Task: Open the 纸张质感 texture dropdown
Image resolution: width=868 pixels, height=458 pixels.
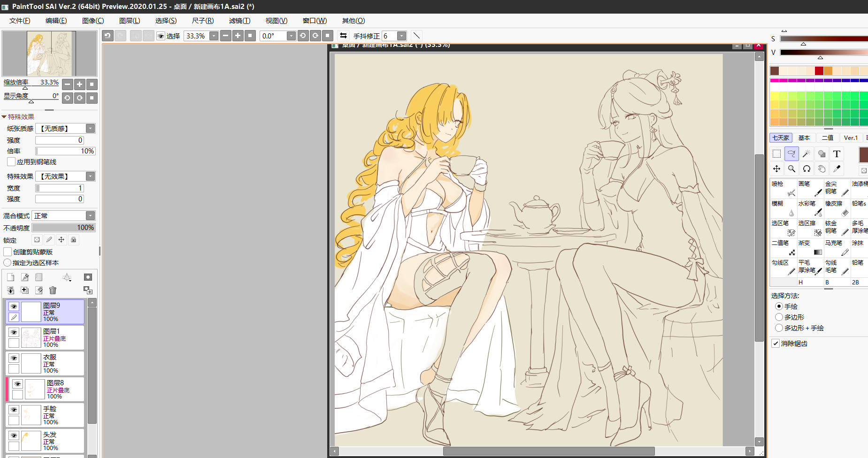Action: coord(91,129)
